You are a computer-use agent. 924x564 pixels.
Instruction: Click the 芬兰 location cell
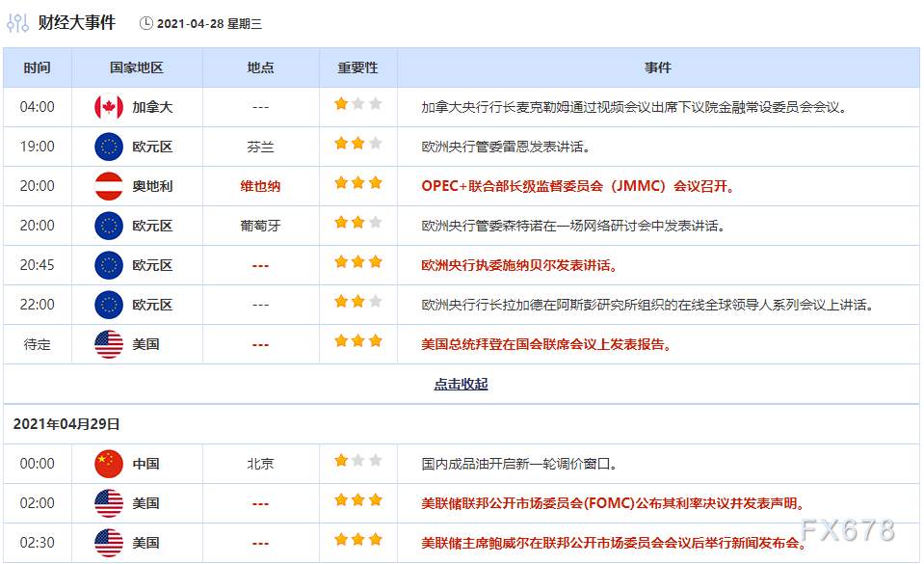pos(260,147)
